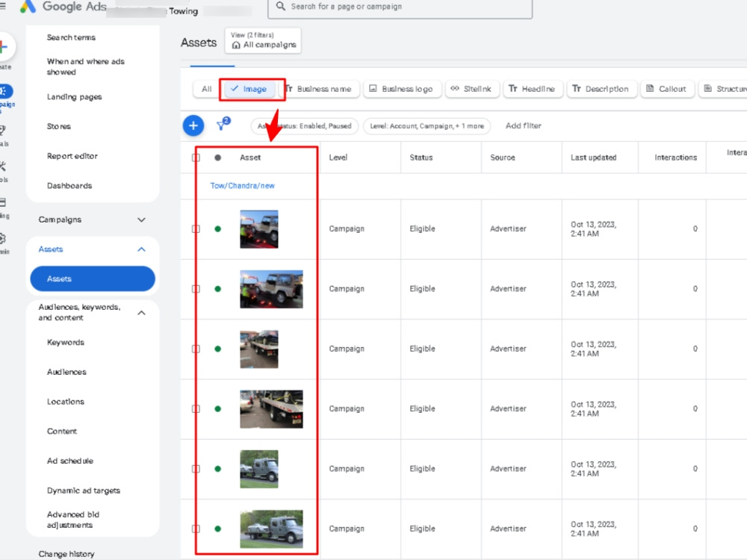The image size is (747, 560).
Task: Select the Business logo tab
Action: [x=402, y=89]
